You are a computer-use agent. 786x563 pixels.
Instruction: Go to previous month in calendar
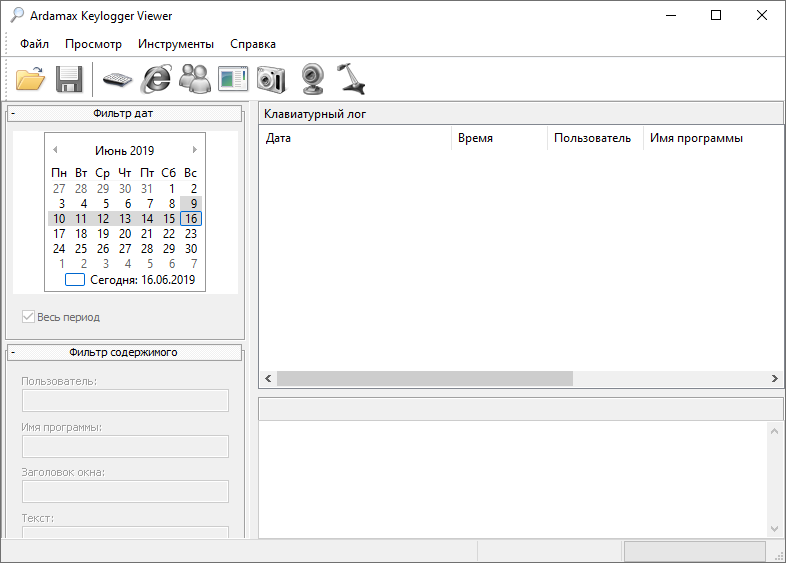(x=55, y=150)
